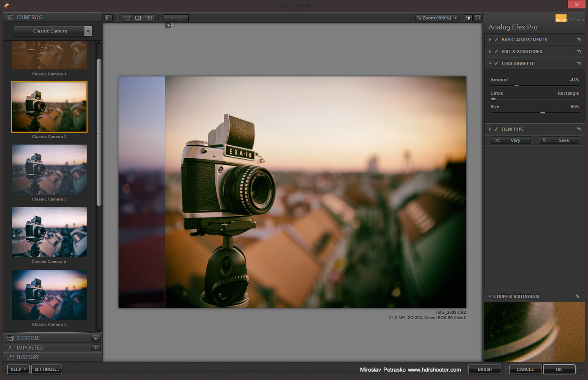Click the Circle label

point(497,93)
